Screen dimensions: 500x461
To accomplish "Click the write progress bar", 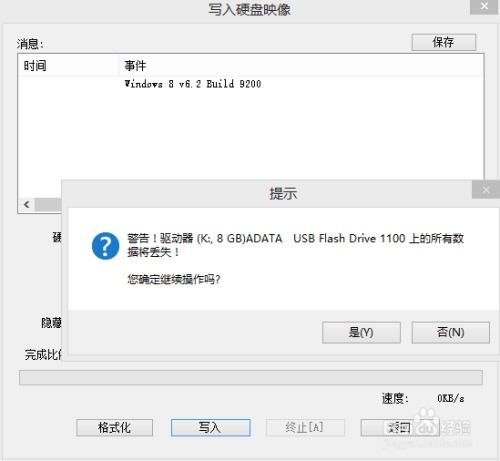I will coord(251,377).
